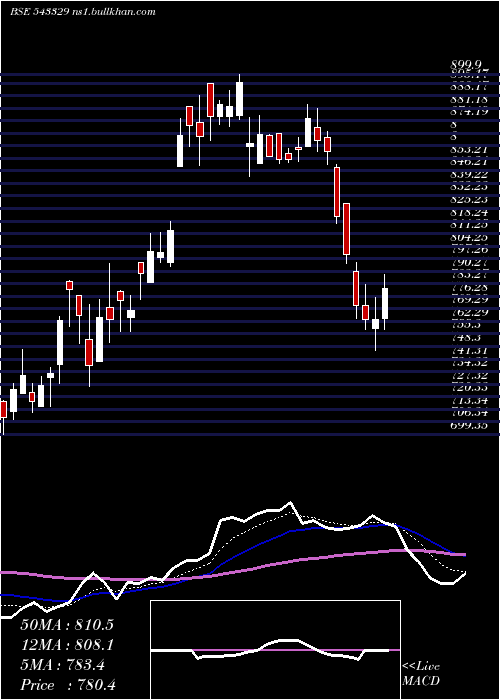This screenshot has width=500, height=700.
Task: Select the 727.32 price axis label
Action: 469,376
